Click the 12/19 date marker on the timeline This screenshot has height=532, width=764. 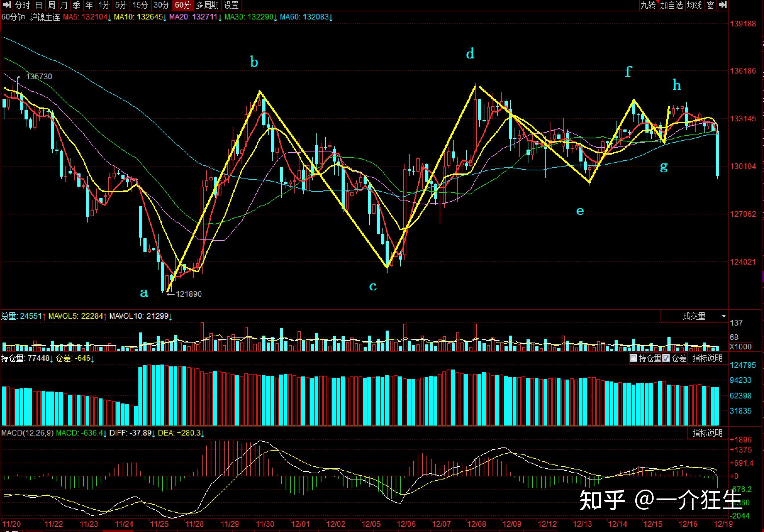[723, 524]
